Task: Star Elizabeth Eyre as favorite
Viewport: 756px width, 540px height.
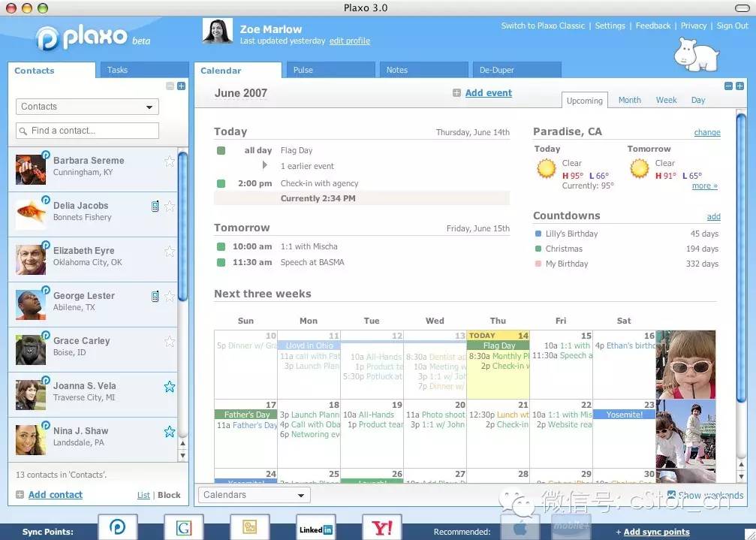Action: [x=169, y=251]
